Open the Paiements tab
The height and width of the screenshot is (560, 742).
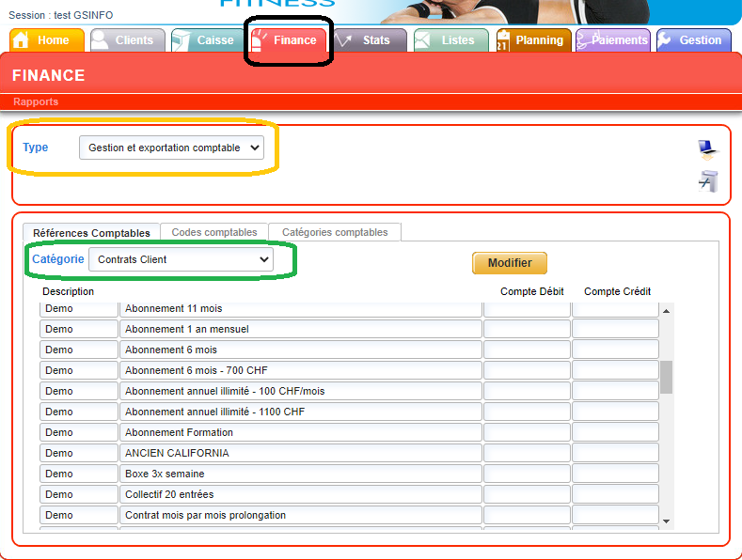click(613, 40)
